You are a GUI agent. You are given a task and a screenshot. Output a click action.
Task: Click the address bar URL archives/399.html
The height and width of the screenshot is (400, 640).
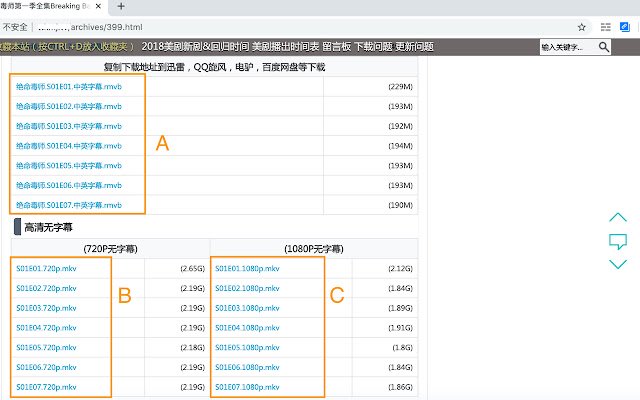click(107, 27)
